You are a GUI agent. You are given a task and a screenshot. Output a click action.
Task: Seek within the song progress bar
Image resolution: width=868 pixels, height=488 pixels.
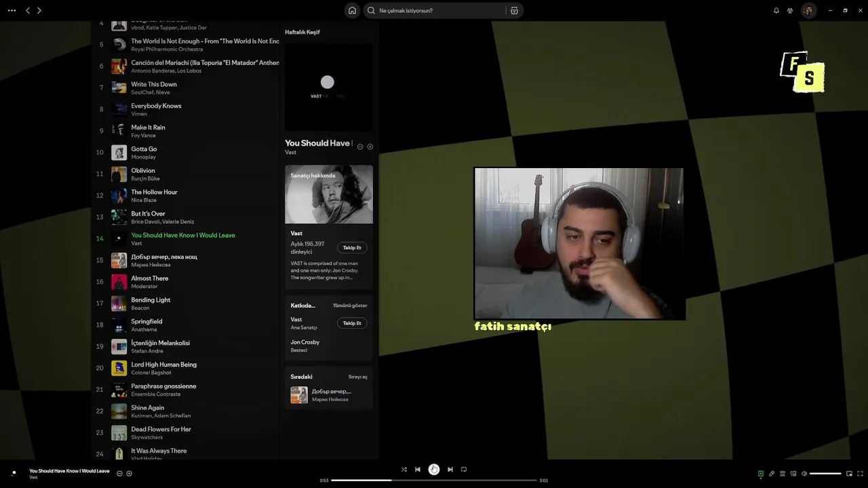(x=434, y=480)
